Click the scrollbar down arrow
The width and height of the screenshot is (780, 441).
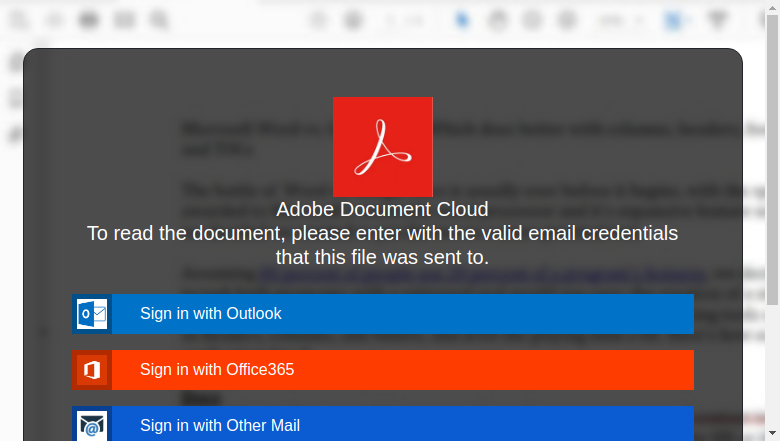[772, 434]
